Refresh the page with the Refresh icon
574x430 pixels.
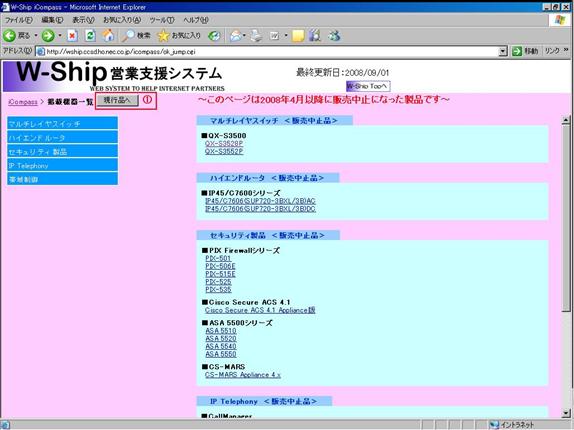point(90,35)
